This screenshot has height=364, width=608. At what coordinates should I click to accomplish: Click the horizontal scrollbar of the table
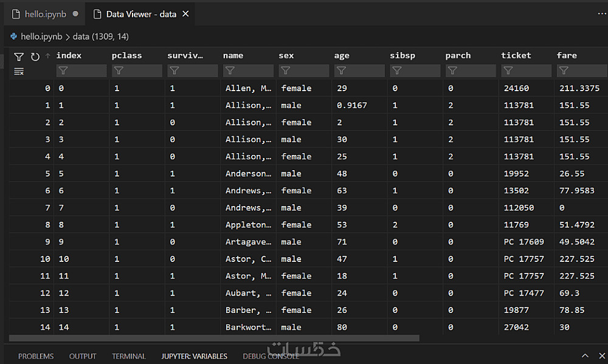[214, 338]
